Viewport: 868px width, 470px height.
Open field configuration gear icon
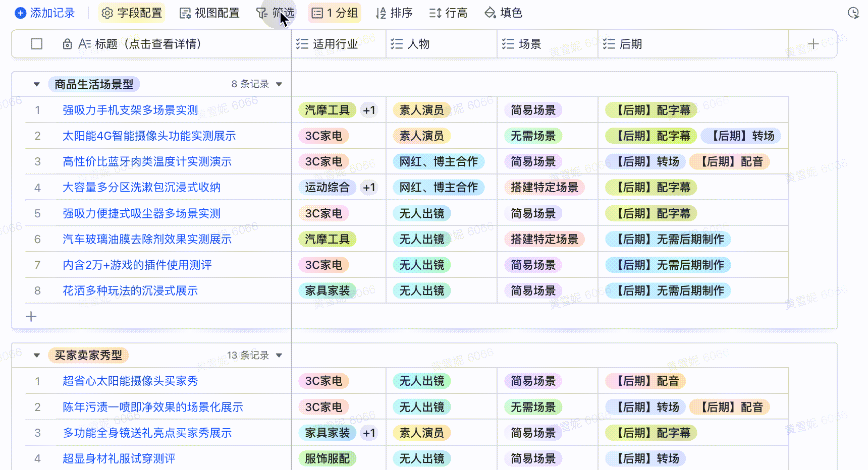[107, 13]
